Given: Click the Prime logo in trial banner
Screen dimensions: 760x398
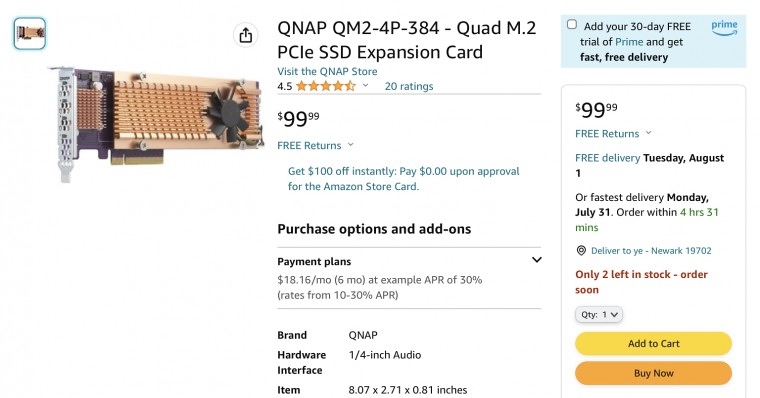Looking at the screenshot, I should (x=724, y=27).
